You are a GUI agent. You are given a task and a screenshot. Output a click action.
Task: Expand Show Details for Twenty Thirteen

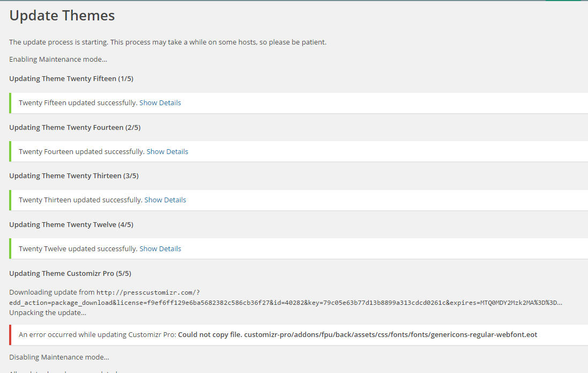pyautogui.click(x=165, y=200)
